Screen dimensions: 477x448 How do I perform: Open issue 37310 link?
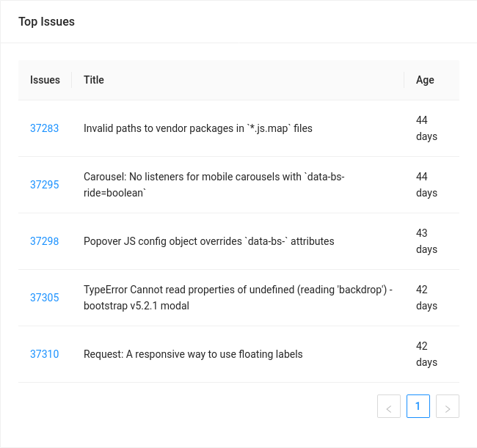click(x=44, y=354)
